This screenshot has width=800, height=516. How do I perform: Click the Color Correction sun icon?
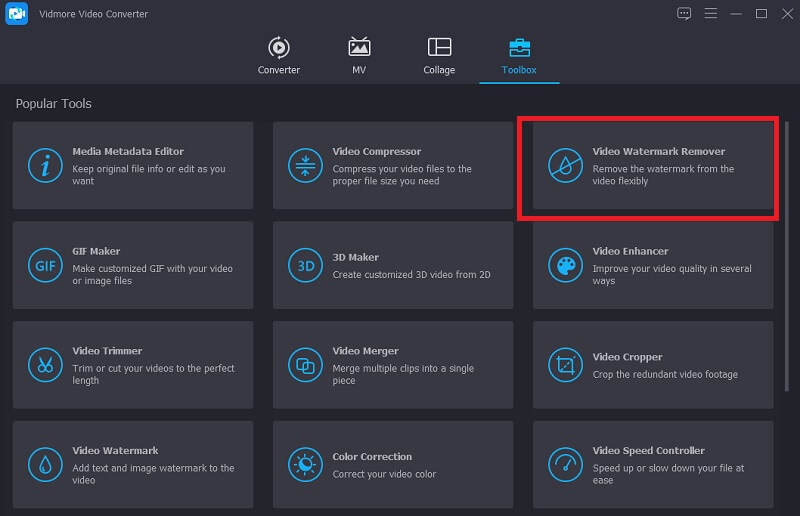[x=305, y=464]
